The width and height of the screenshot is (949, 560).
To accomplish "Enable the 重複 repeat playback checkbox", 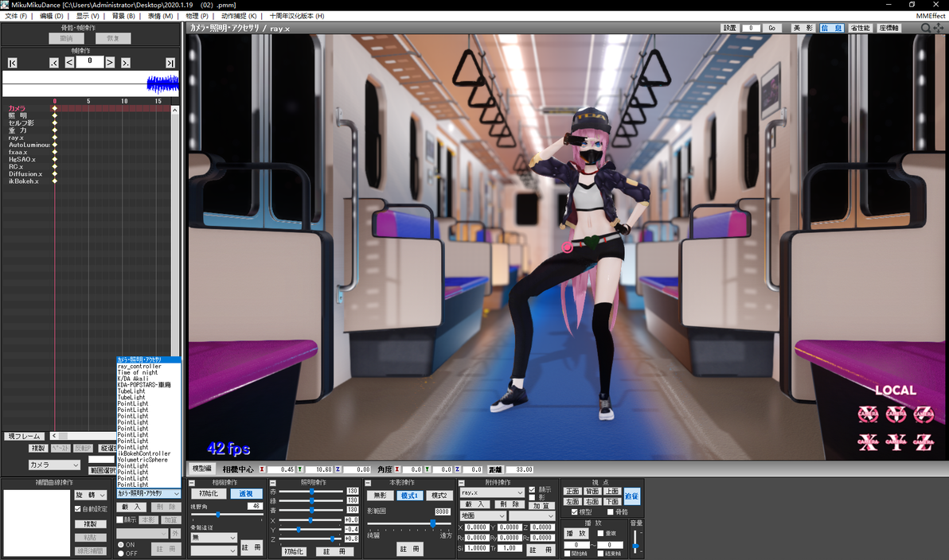I will (600, 534).
